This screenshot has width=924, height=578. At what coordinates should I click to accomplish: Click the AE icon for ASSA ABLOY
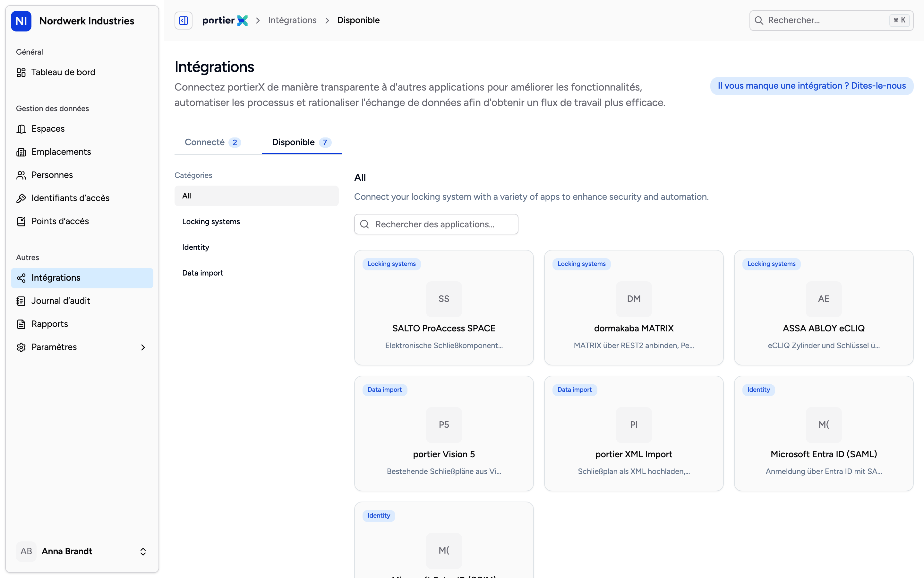[824, 299]
